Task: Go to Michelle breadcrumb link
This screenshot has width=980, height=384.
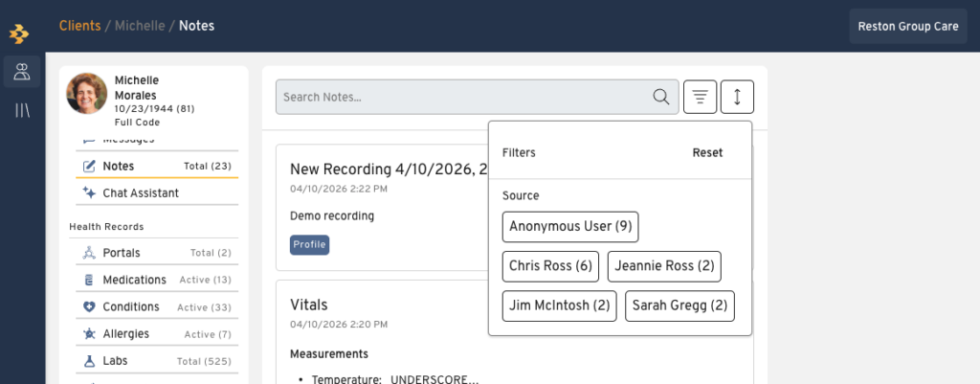Action: coord(140,26)
